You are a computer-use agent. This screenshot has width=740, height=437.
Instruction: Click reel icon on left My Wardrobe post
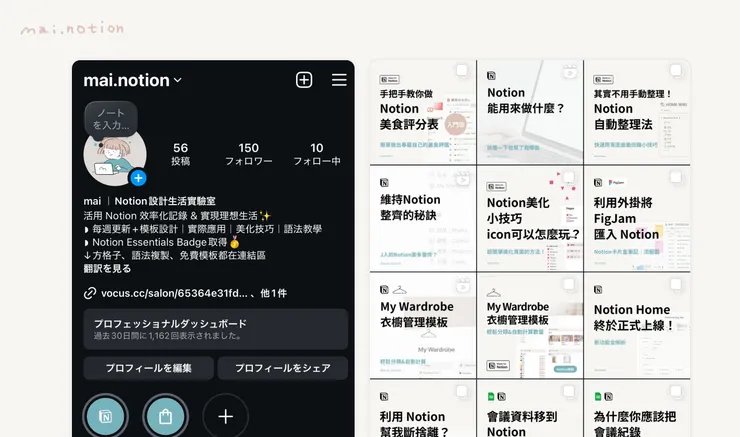(463, 286)
